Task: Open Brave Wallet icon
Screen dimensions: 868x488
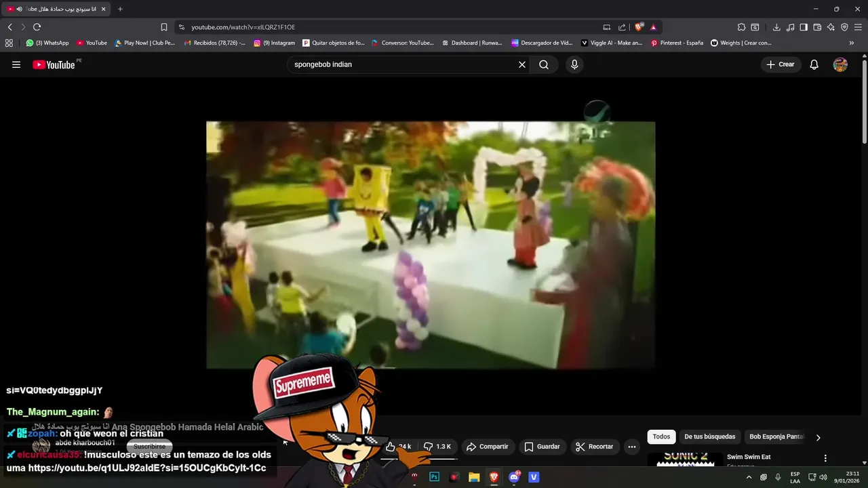Action: pyautogui.click(x=817, y=27)
